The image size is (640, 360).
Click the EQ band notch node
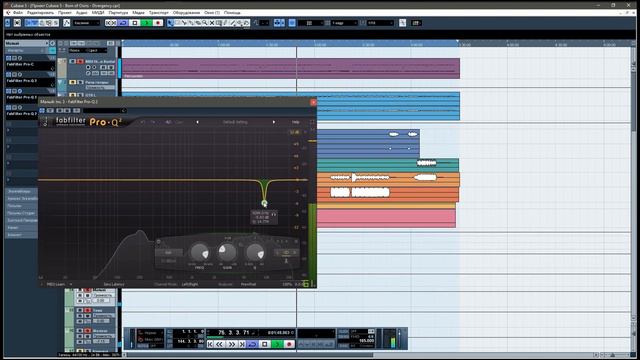coord(264,203)
